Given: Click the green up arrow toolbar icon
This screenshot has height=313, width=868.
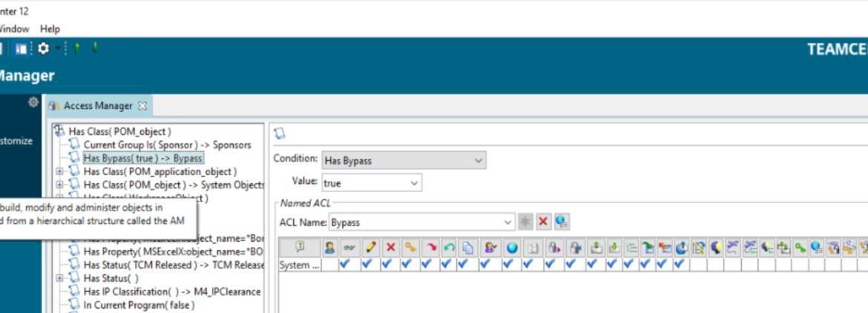Looking at the screenshot, I should click(x=77, y=49).
